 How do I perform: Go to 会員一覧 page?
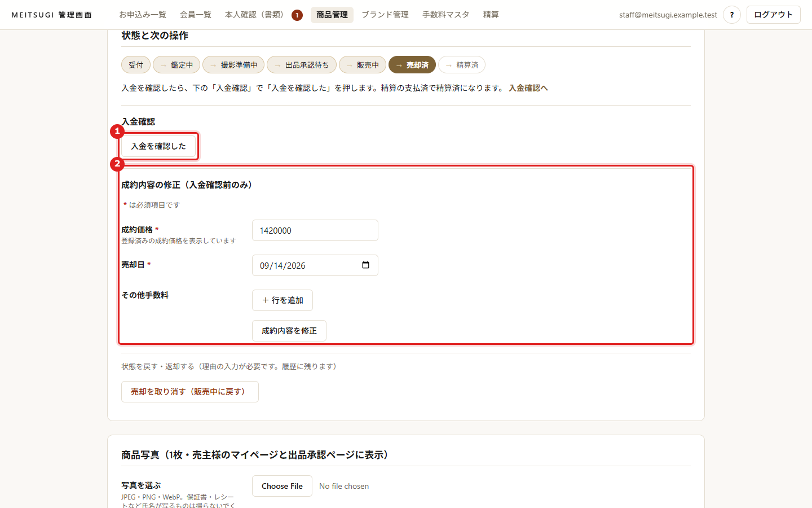[196, 15]
